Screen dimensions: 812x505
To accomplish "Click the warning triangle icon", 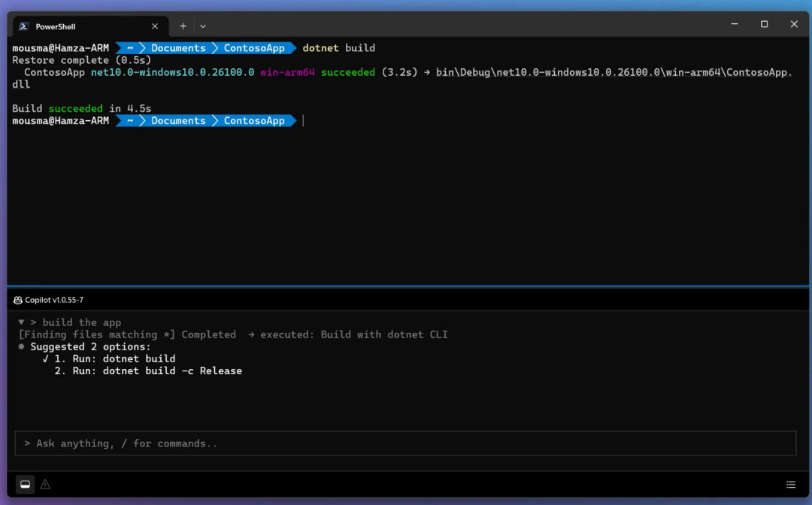I will point(46,484).
